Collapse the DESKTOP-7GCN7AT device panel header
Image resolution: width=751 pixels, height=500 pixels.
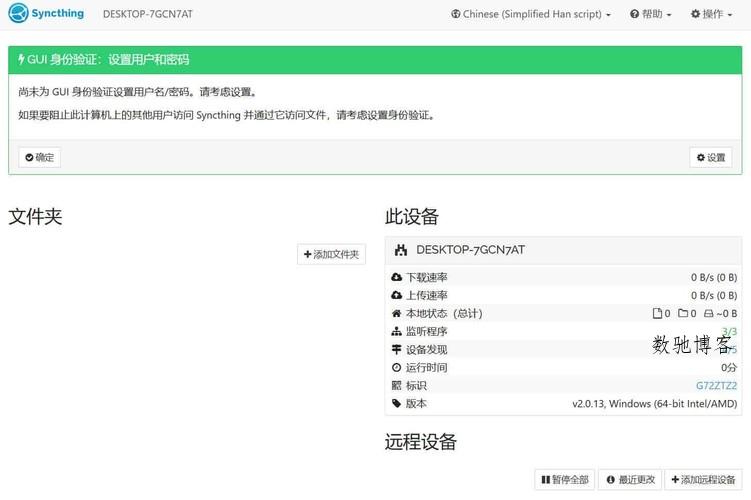point(563,250)
